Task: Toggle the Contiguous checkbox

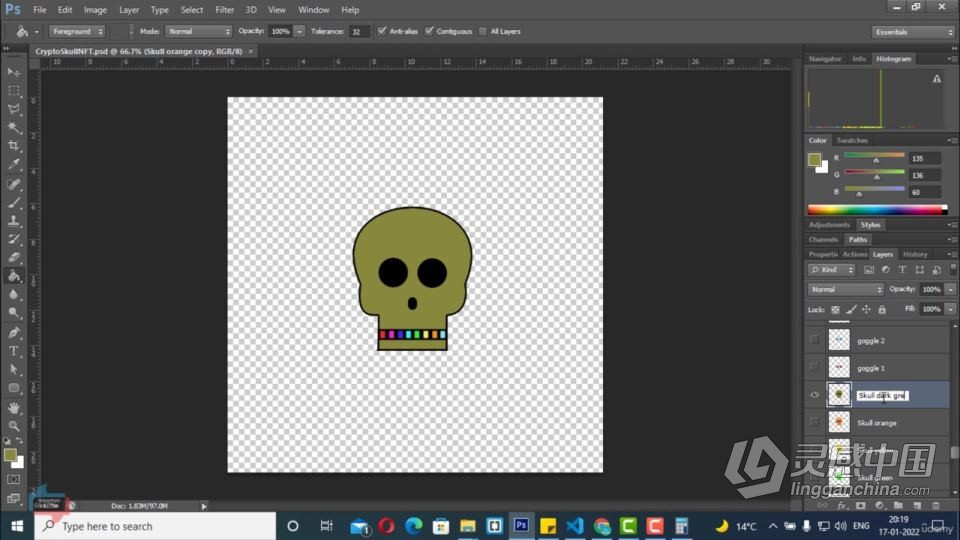Action: tap(429, 31)
